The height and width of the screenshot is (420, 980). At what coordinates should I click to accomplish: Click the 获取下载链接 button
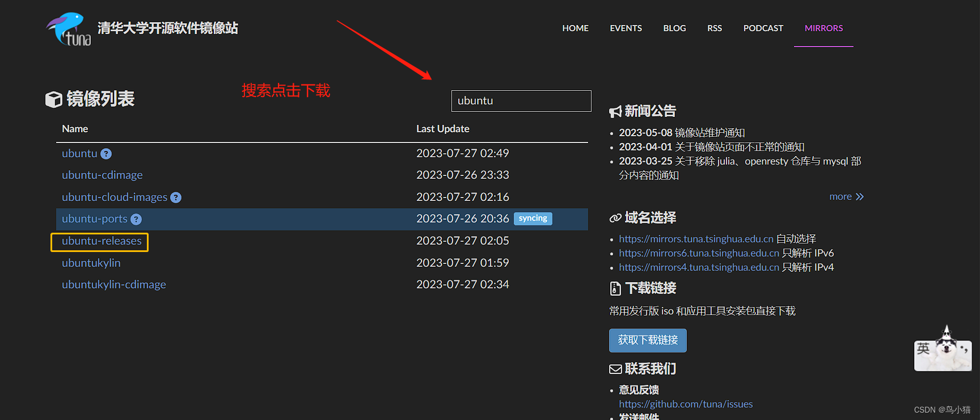648,341
